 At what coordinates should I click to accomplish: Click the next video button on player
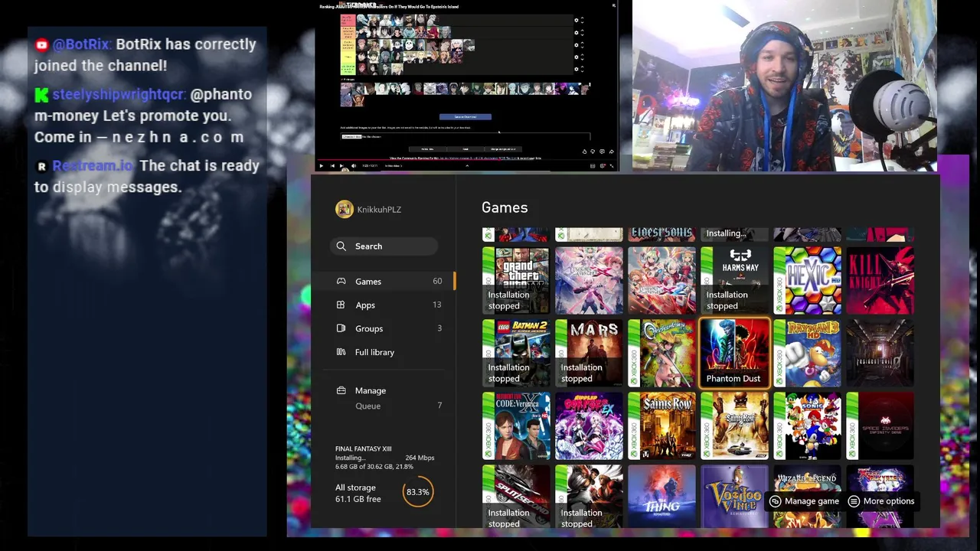tap(341, 166)
